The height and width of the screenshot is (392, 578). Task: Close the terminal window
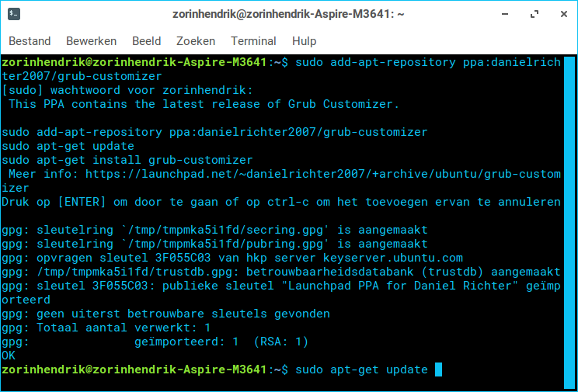pos(560,14)
